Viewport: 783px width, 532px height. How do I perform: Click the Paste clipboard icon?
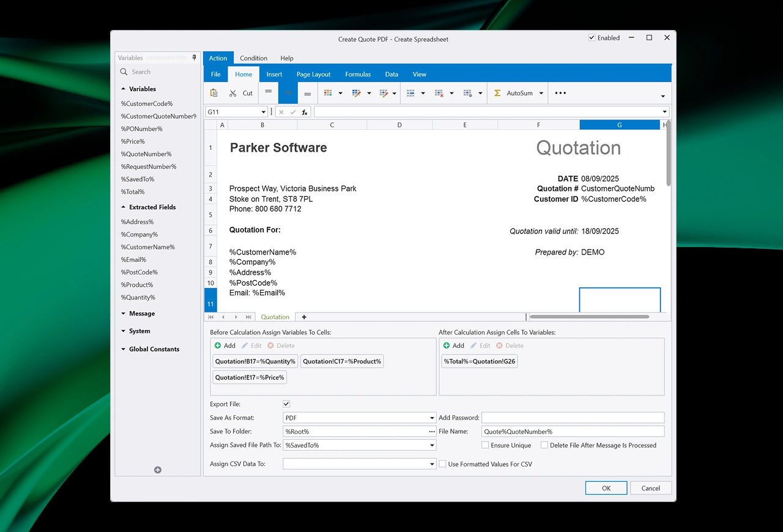click(x=214, y=93)
